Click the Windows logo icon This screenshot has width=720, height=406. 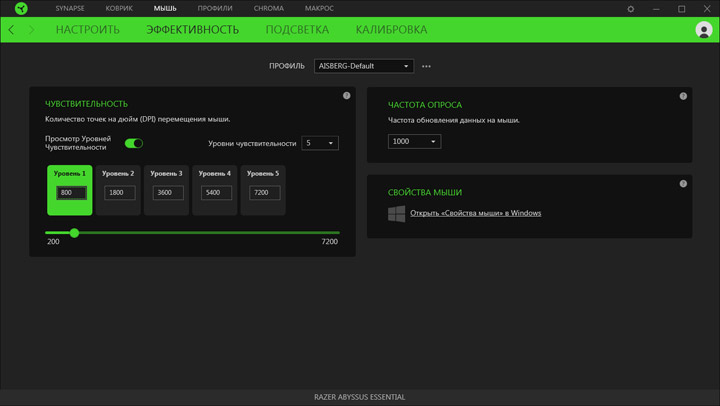pos(397,214)
